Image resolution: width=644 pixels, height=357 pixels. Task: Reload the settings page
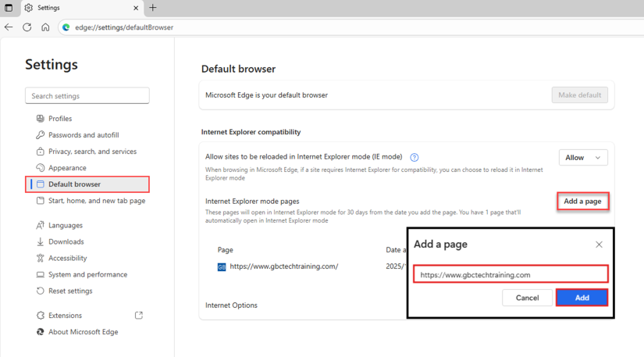tap(27, 27)
